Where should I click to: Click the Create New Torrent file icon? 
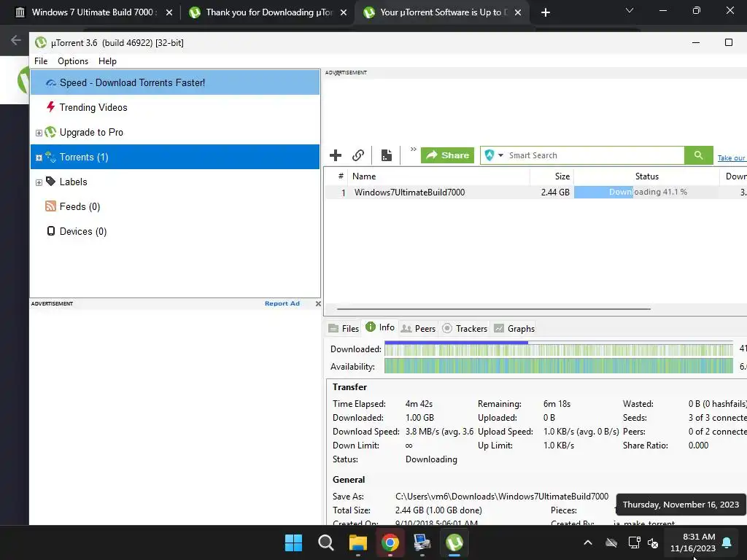(x=387, y=155)
